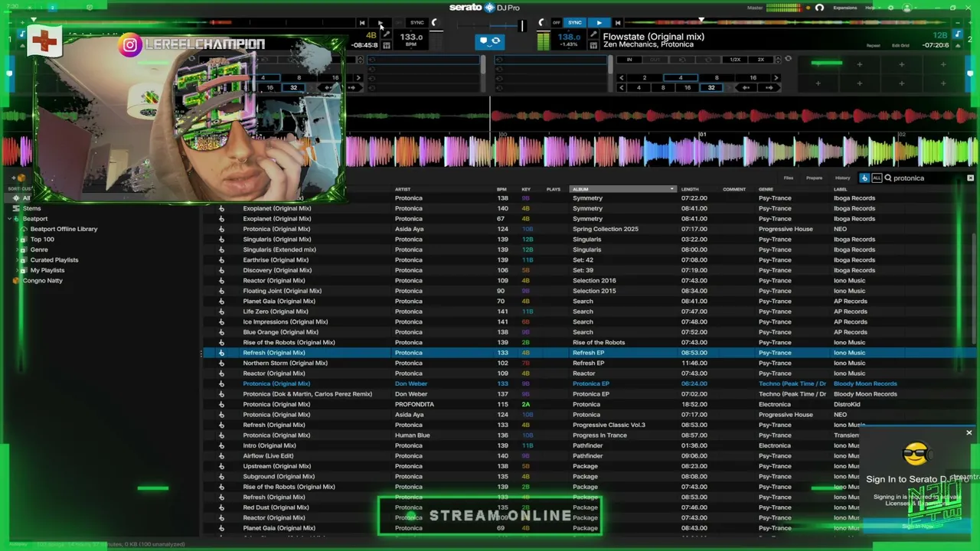This screenshot has width=980, height=551.
Task: Toggle the 1/2X loop halve button
Action: pos(735,60)
